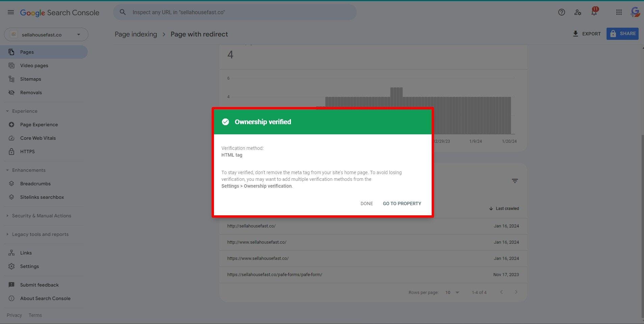Open Search Console user settings icon
This screenshot has height=324, width=644.
coord(578,12)
